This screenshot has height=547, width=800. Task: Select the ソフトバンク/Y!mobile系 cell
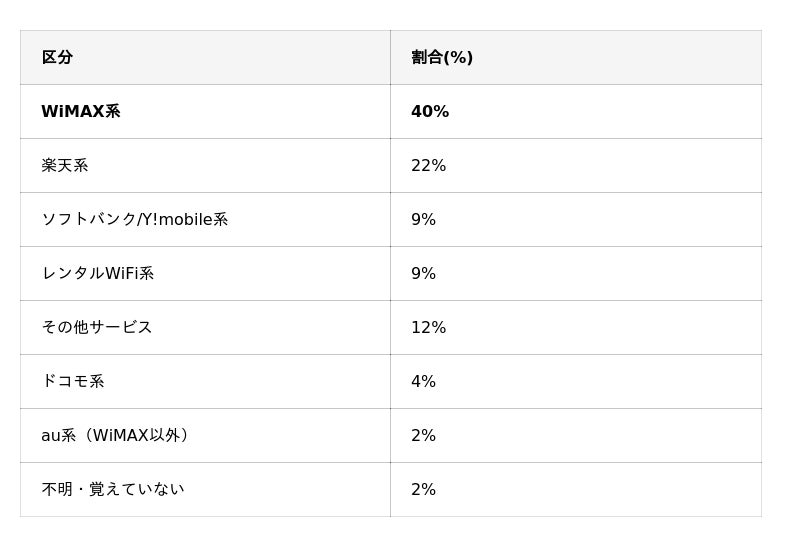tap(134, 220)
